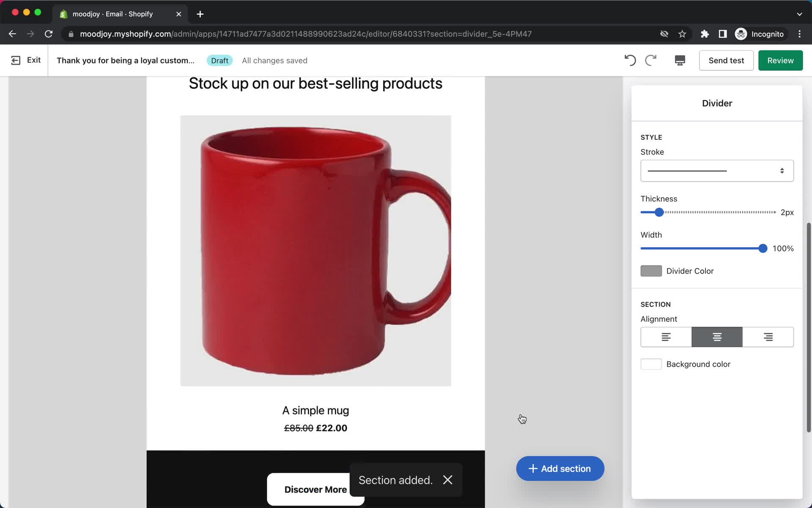Enable the Divider Color swatch toggle
812x508 pixels.
click(650, 271)
